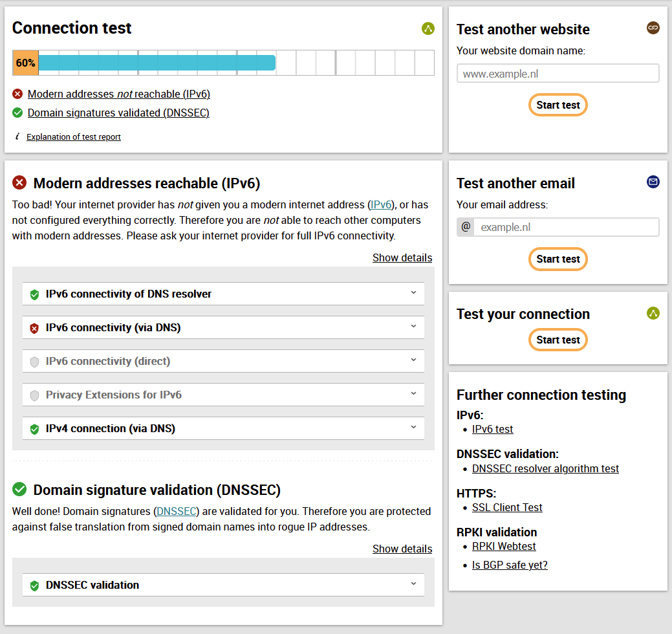Click large green check icon beside DNSSEC heading
Viewport: 672px width, 634px height.
coord(19,489)
